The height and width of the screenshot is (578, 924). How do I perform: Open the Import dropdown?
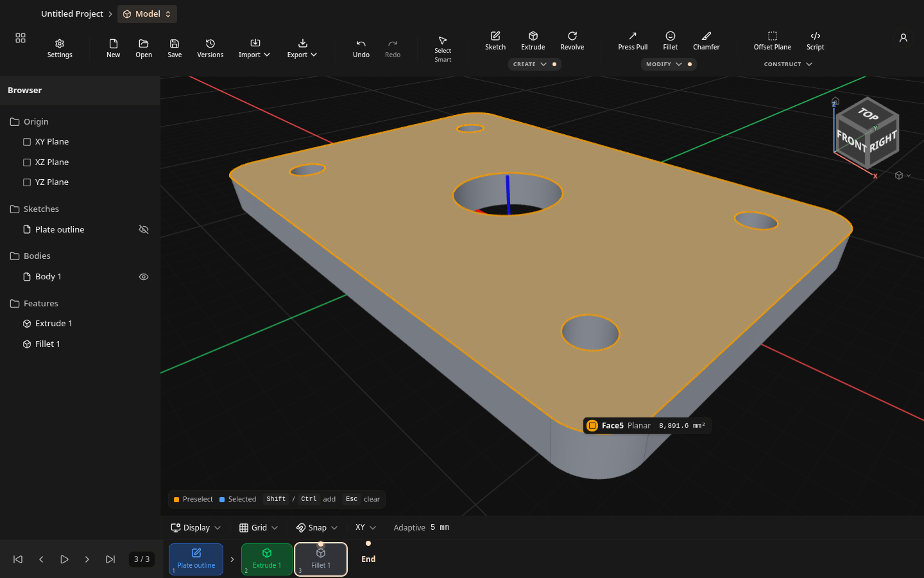255,48
